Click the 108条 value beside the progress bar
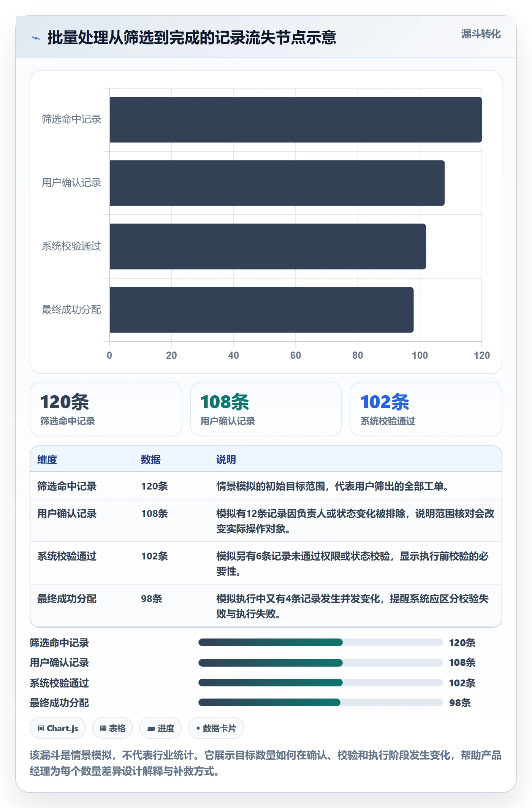 pyautogui.click(x=462, y=662)
